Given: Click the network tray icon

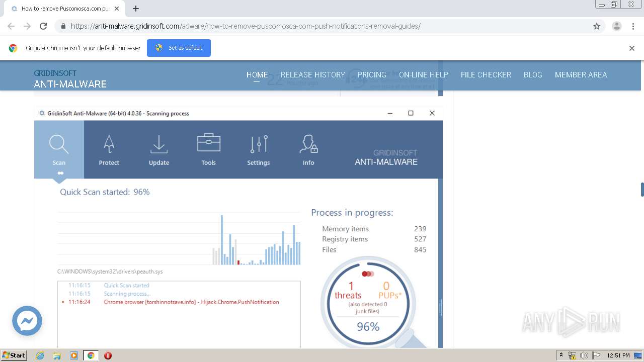Looking at the screenshot, I should 572,355.
